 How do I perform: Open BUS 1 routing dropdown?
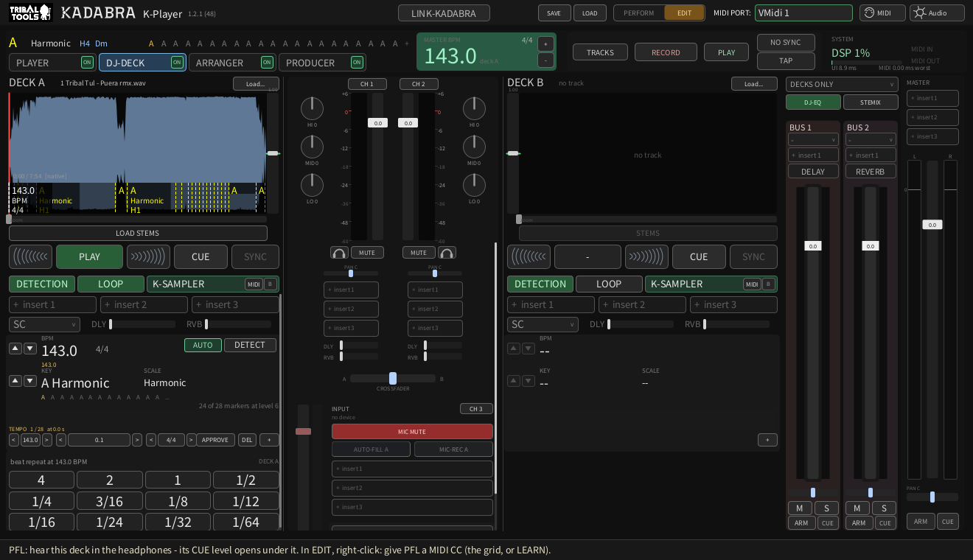click(x=813, y=139)
